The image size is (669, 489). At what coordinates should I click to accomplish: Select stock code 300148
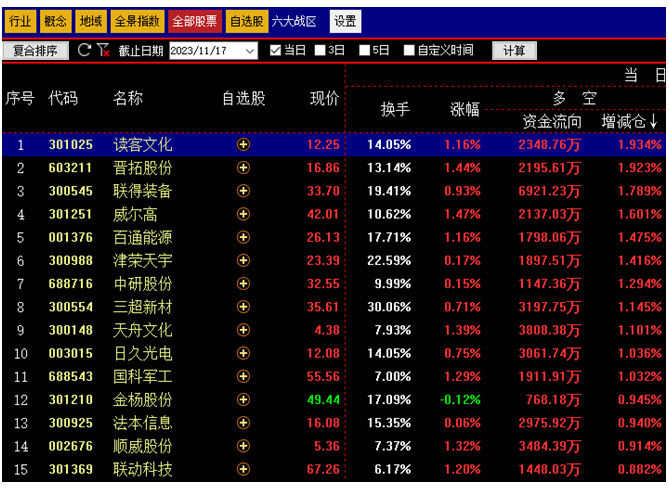click(x=70, y=330)
